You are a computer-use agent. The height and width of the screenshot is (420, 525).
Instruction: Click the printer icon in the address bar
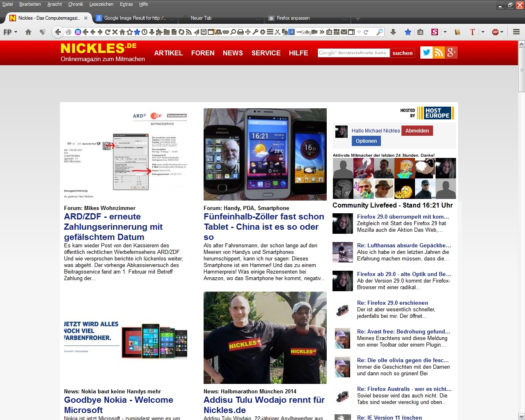241,32
